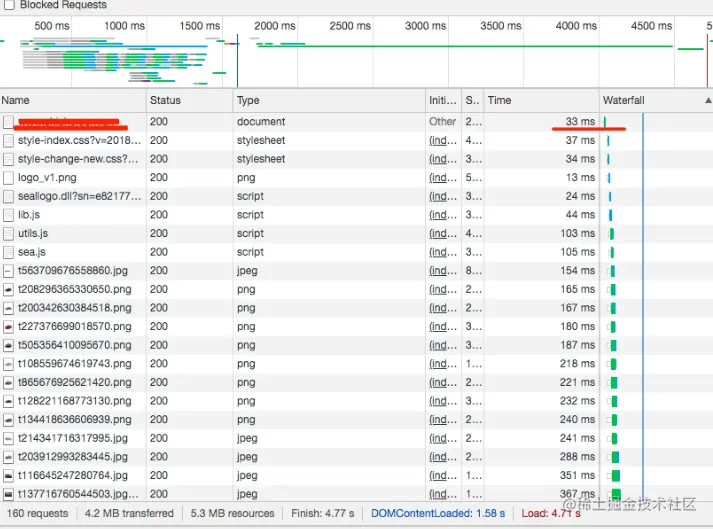The image size is (713, 529).
Task: Open initiator link for lib.js
Action: pyautogui.click(x=443, y=215)
